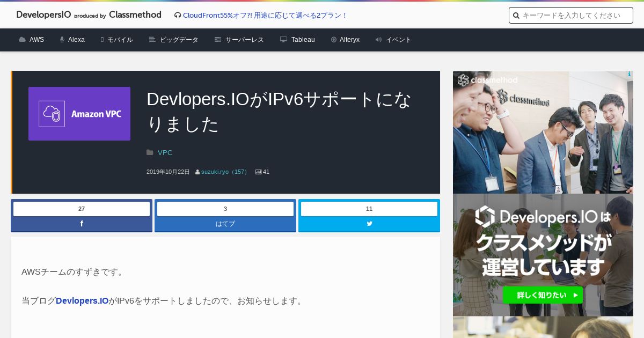Click the magnifier icon in the search box
644x338 pixels.
(x=516, y=16)
